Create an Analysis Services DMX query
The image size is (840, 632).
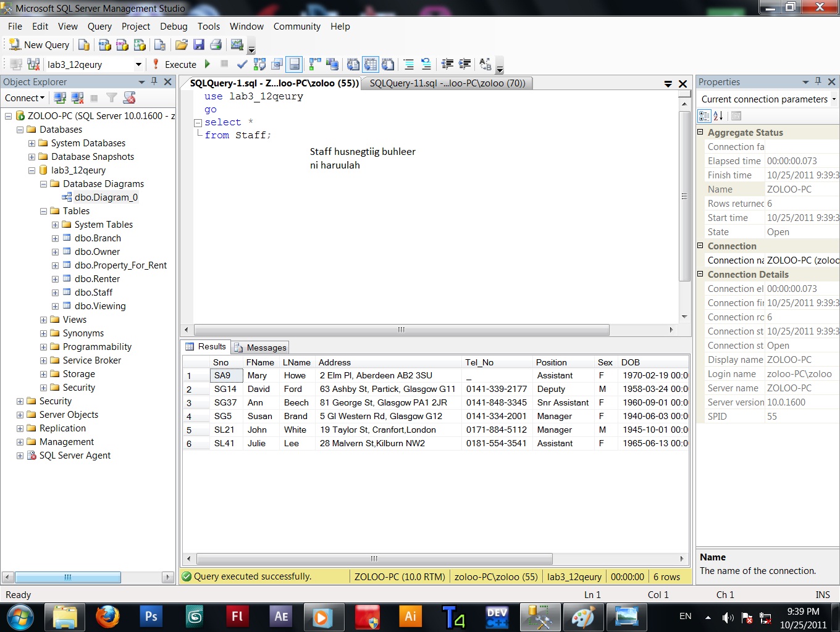coord(122,44)
